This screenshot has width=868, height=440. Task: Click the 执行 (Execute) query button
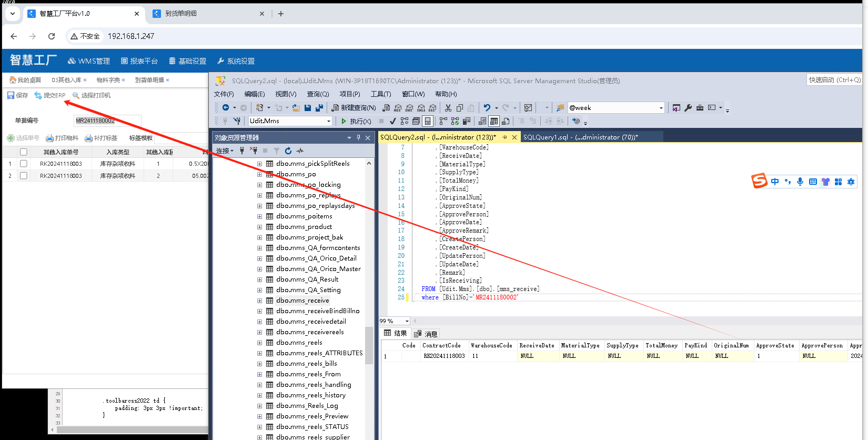[x=356, y=121]
